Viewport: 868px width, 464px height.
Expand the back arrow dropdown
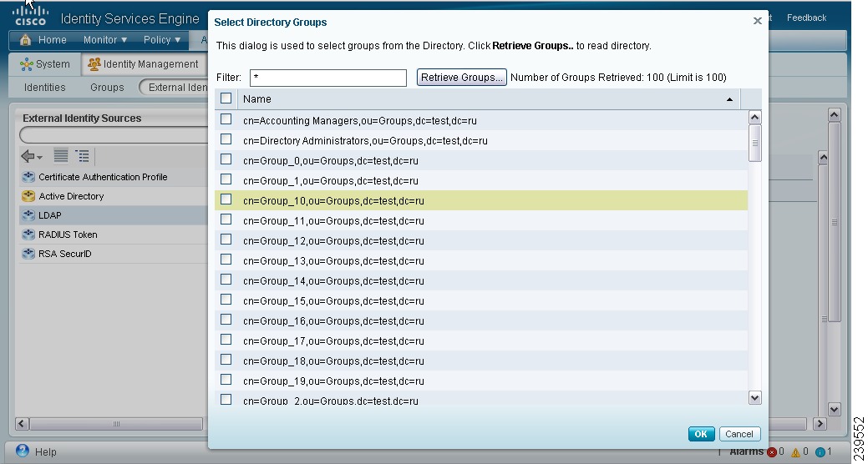[x=40, y=159]
